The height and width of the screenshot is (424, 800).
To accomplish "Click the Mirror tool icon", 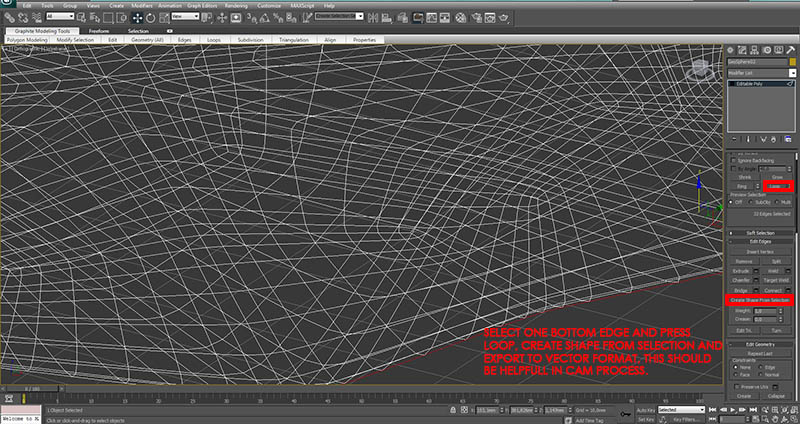I will coord(373,18).
